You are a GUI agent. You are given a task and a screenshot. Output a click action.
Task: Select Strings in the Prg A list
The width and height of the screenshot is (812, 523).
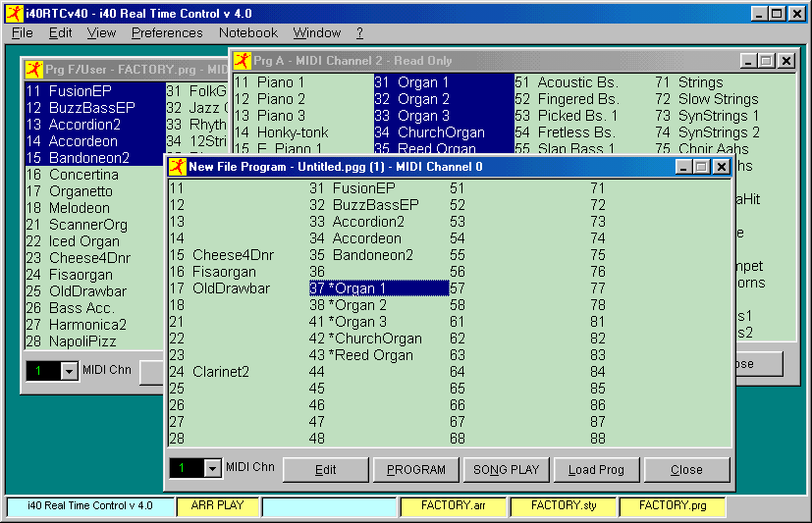[699, 83]
